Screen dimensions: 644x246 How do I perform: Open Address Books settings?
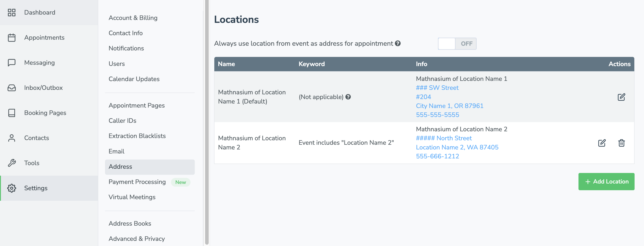(x=130, y=223)
